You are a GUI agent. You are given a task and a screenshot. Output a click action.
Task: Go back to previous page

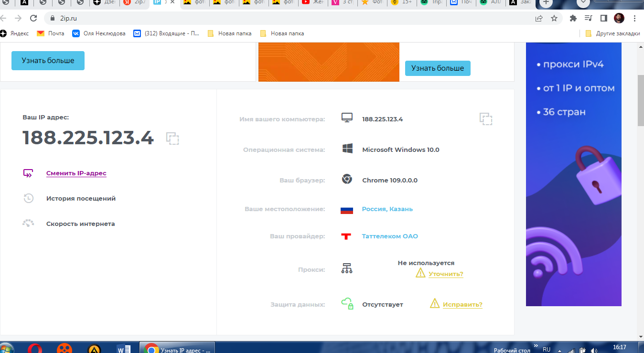pos(3,18)
